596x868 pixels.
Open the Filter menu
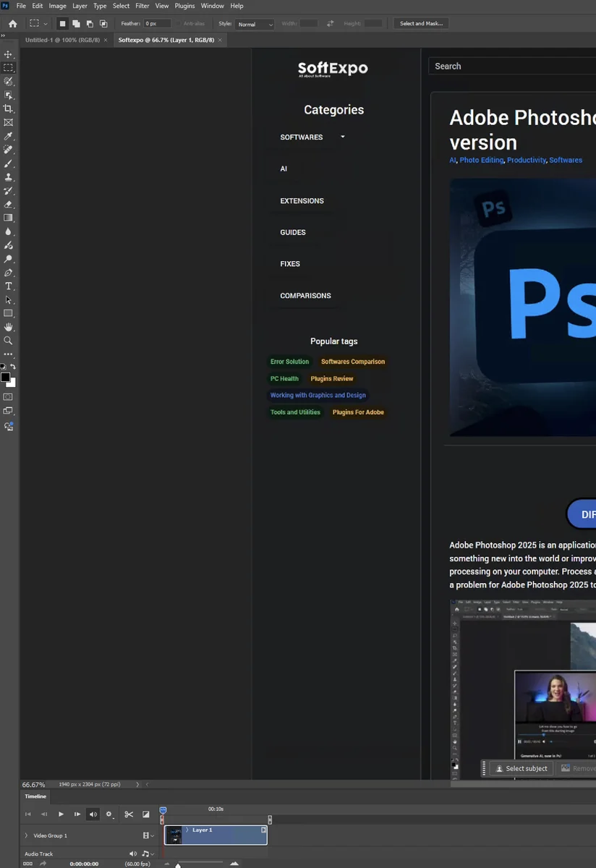point(142,6)
